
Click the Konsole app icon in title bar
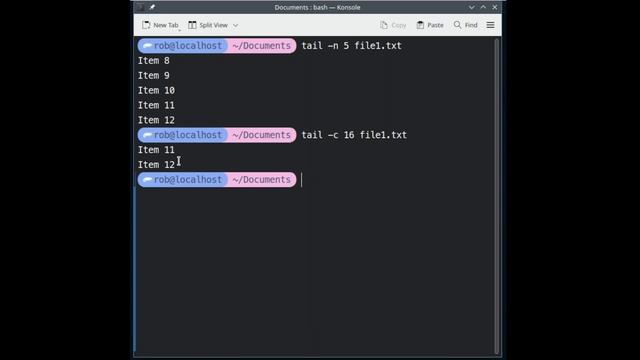(141, 7)
